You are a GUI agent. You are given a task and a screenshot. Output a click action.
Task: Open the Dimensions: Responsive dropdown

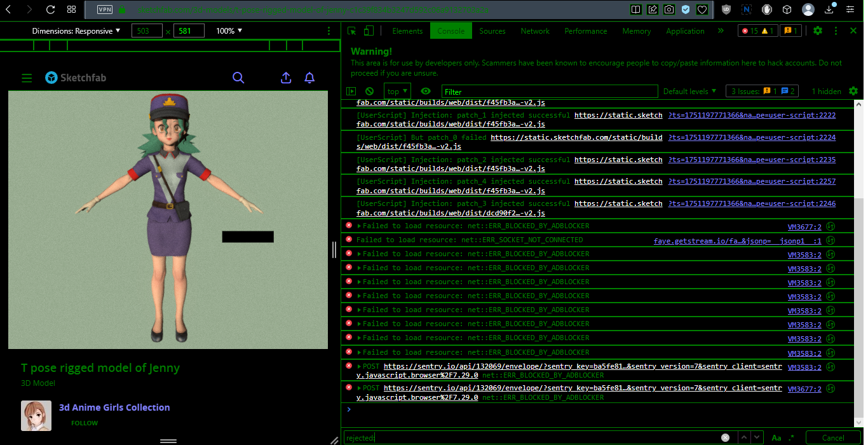point(76,31)
